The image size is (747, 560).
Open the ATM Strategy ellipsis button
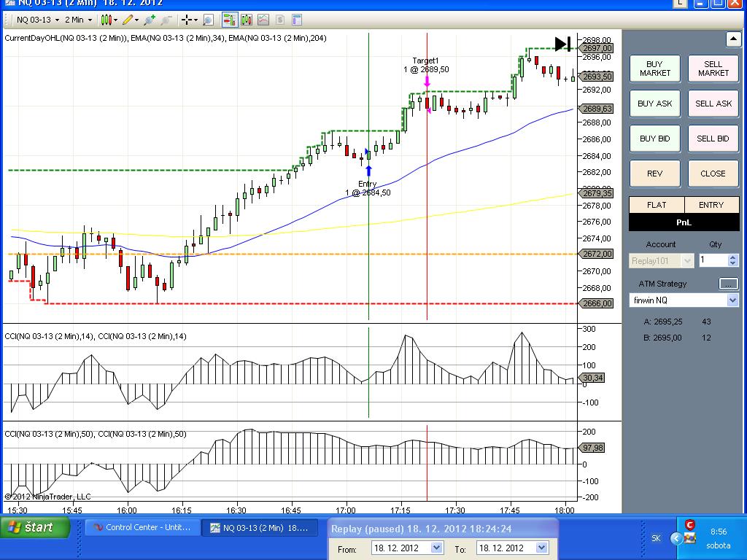pos(728,284)
